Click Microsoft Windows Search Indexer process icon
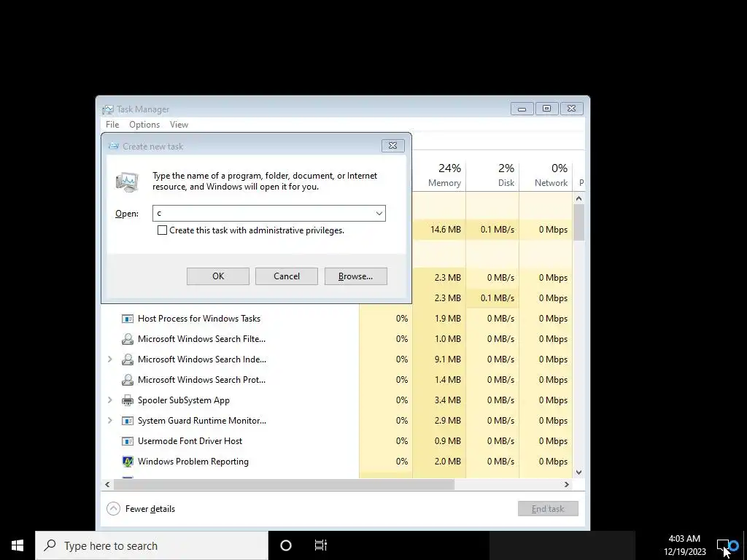 click(127, 359)
